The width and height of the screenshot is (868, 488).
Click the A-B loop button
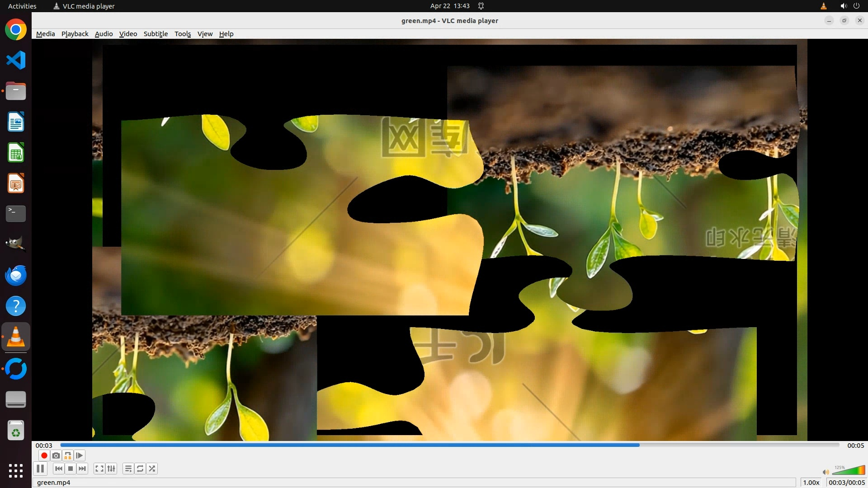[x=68, y=455]
